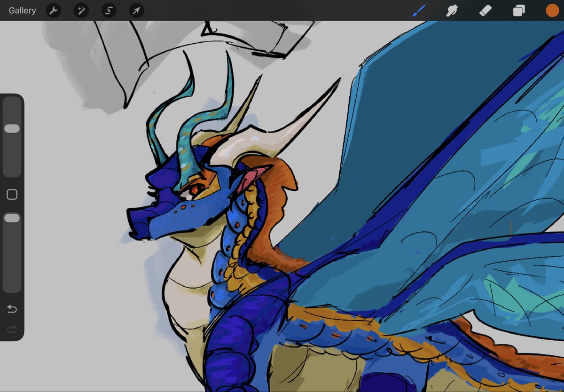Activate the Transform arrow tool
564x392 pixels.
tap(137, 10)
